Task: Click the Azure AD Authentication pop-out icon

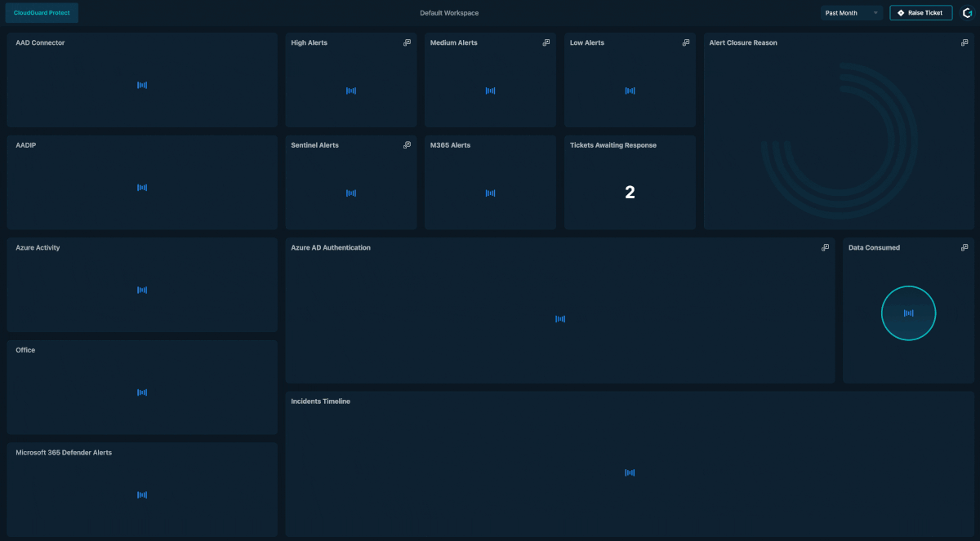Action: pyautogui.click(x=825, y=247)
